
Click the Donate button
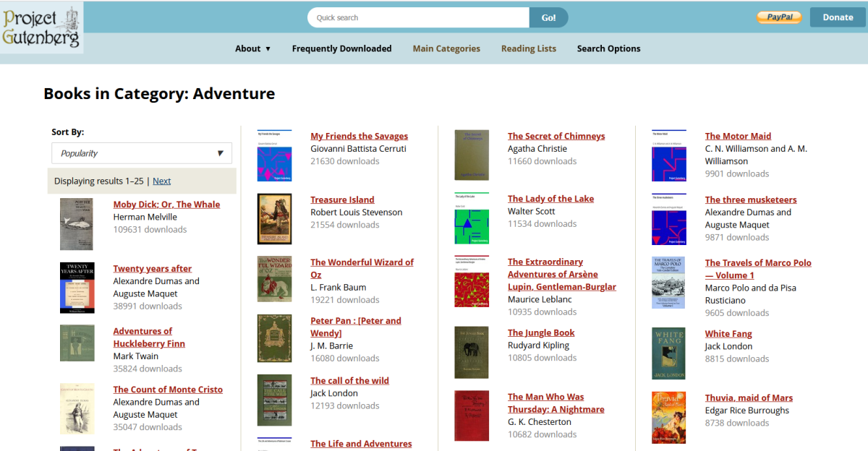(838, 17)
